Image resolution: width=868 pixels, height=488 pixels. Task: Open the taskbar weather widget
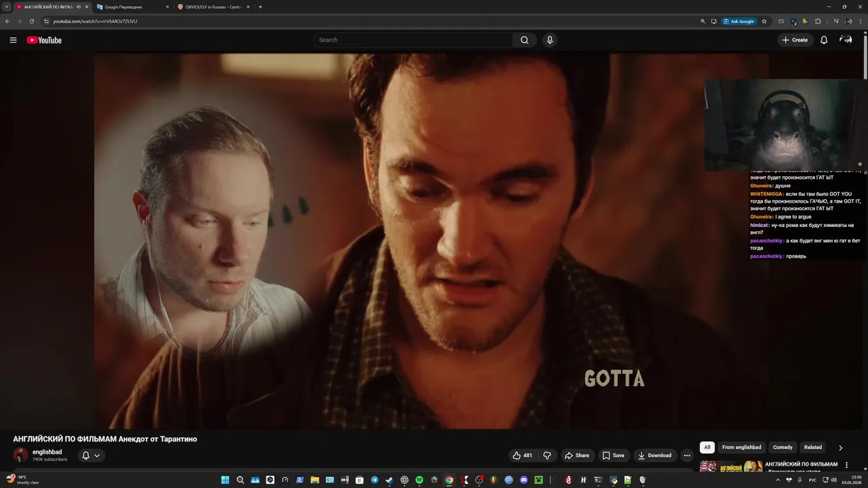23,480
